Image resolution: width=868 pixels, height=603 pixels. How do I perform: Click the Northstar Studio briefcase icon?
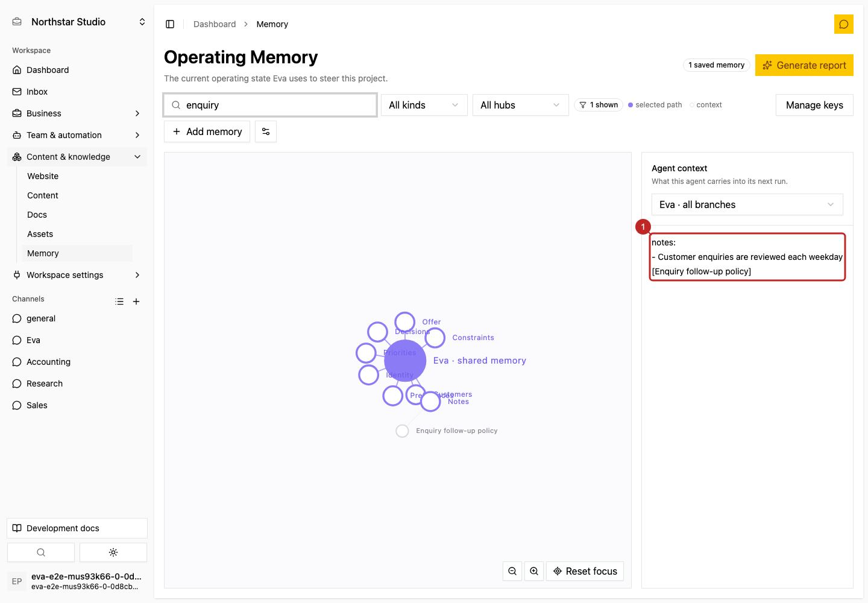tap(17, 22)
